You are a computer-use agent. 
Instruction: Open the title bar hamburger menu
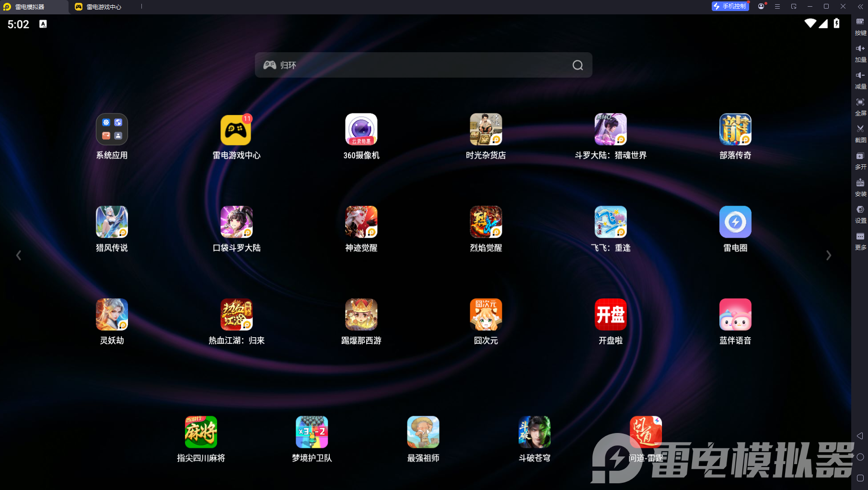pos(777,6)
